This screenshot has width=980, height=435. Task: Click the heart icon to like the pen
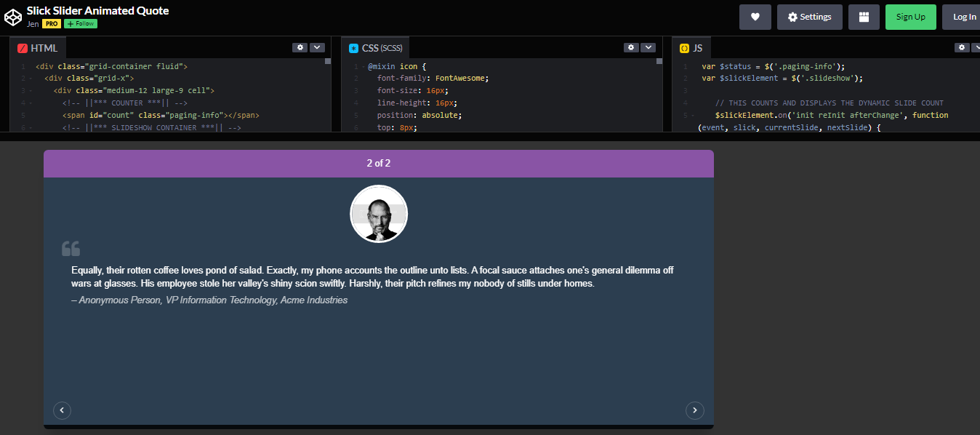coord(755,17)
